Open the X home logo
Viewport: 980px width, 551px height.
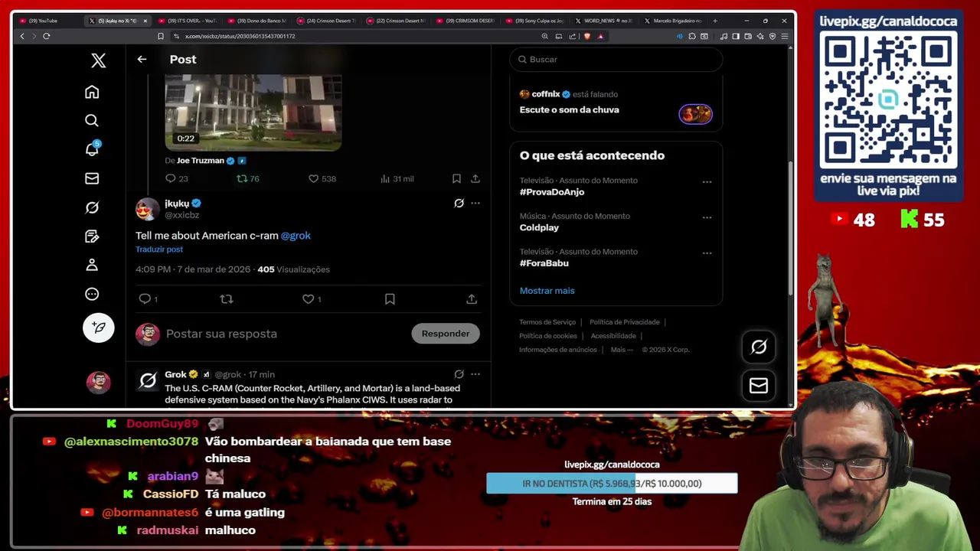pos(98,60)
